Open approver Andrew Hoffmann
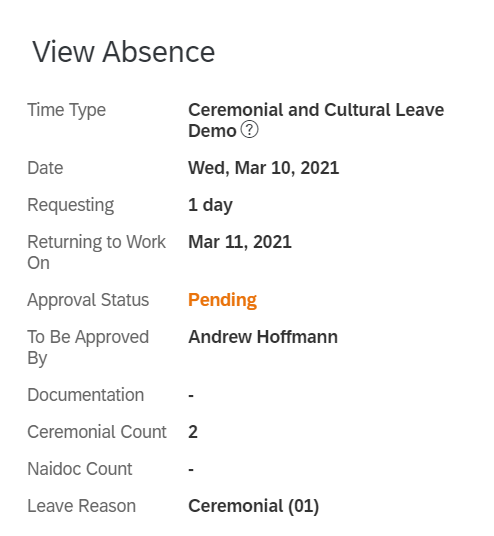 (263, 337)
